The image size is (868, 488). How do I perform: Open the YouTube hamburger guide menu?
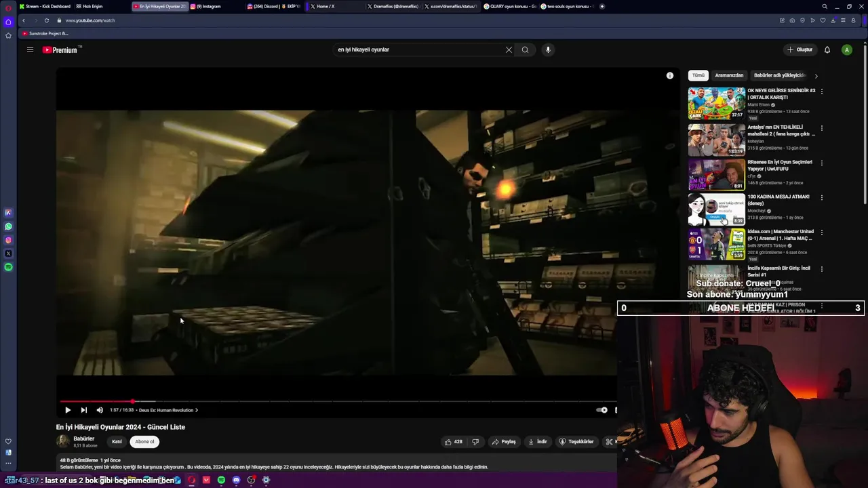click(x=30, y=49)
